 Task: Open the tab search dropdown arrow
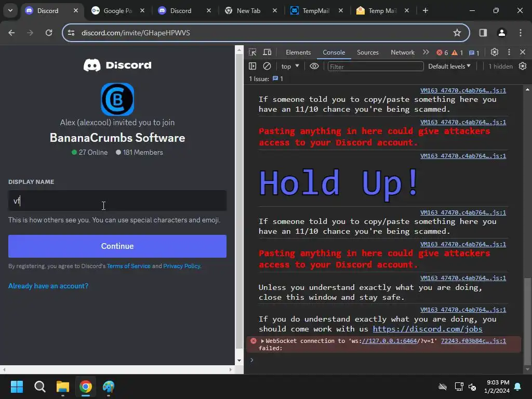pyautogui.click(x=10, y=10)
